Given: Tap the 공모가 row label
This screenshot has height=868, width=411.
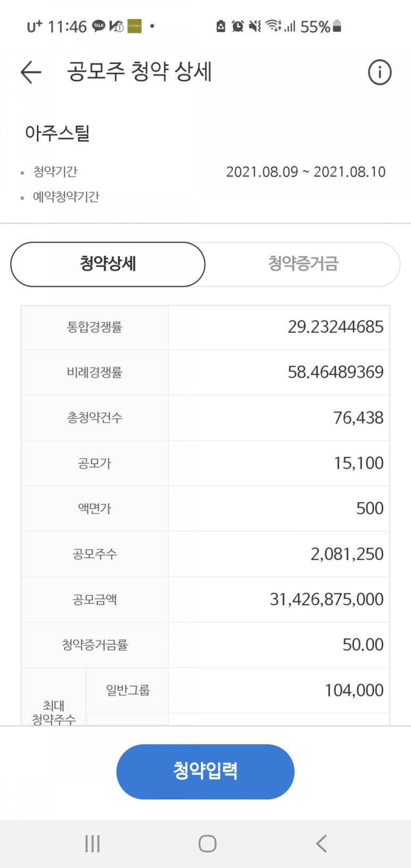Looking at the screenshot, I should click(x=95, y=463).
